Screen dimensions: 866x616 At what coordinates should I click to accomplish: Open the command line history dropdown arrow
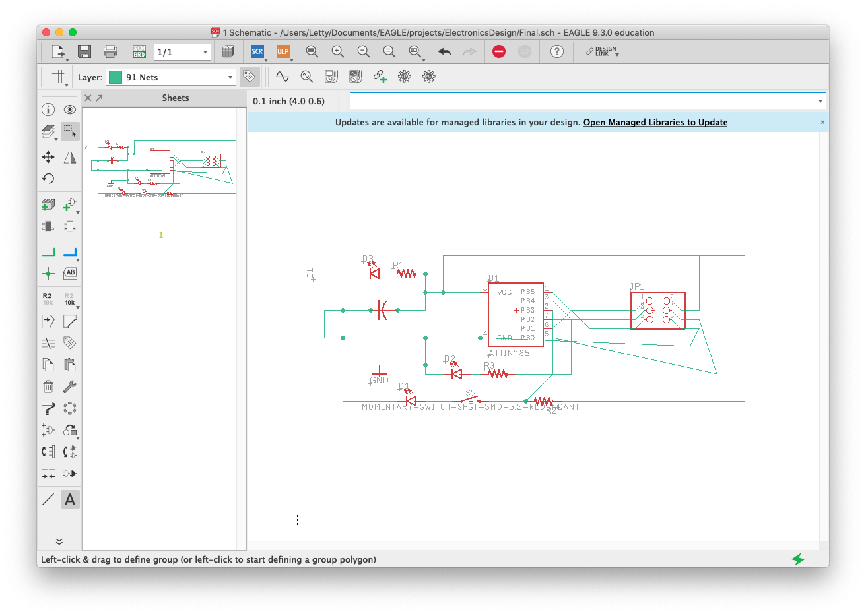point(820,101)
